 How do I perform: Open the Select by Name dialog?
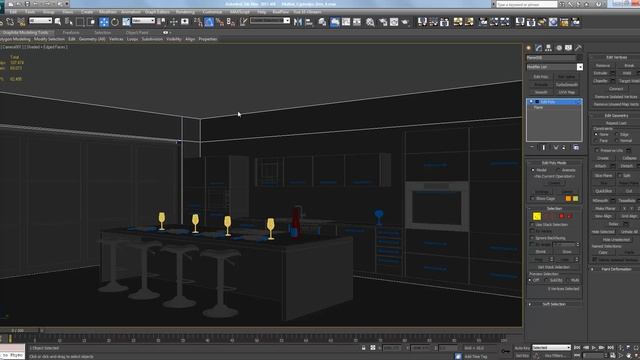(69, 22)
